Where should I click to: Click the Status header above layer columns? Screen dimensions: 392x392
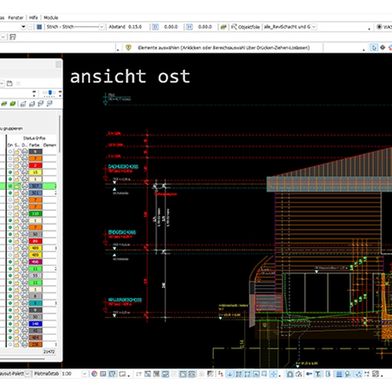click(34, 138)
